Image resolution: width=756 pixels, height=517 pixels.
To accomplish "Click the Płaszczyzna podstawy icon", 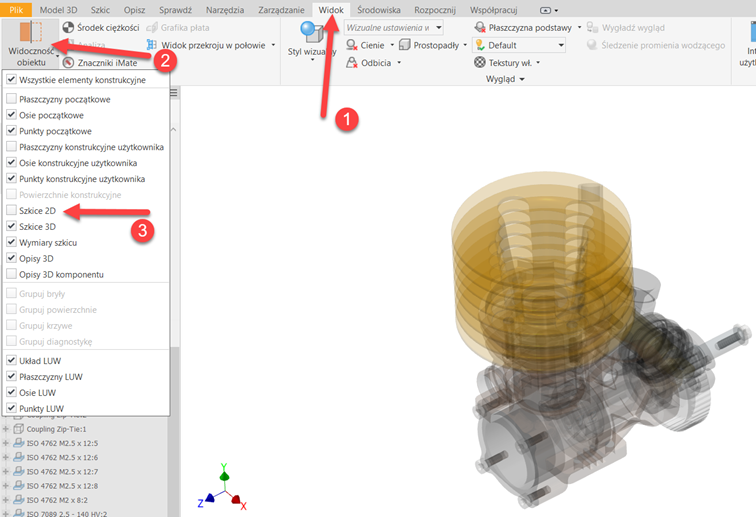I will click(x=480, y=28).
